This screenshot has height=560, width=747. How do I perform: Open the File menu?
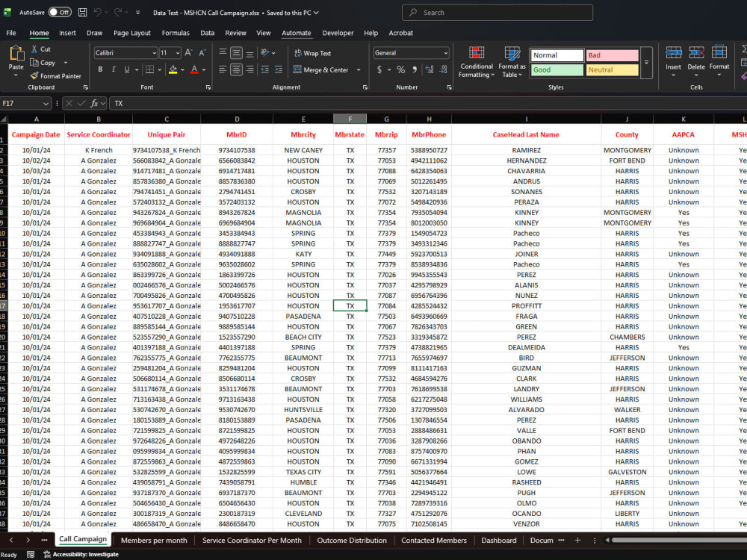pyautogui.click(x=11, y=33)
